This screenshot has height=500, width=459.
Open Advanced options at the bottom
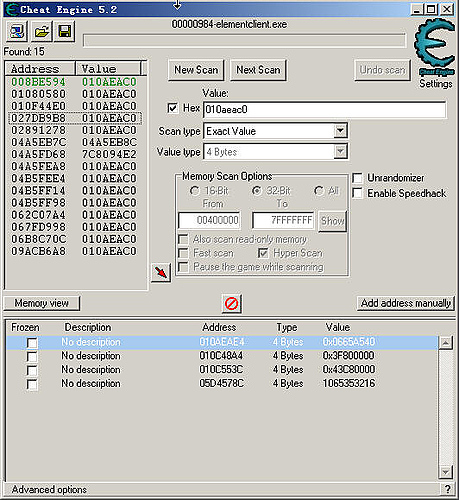(x=49, y=489)
